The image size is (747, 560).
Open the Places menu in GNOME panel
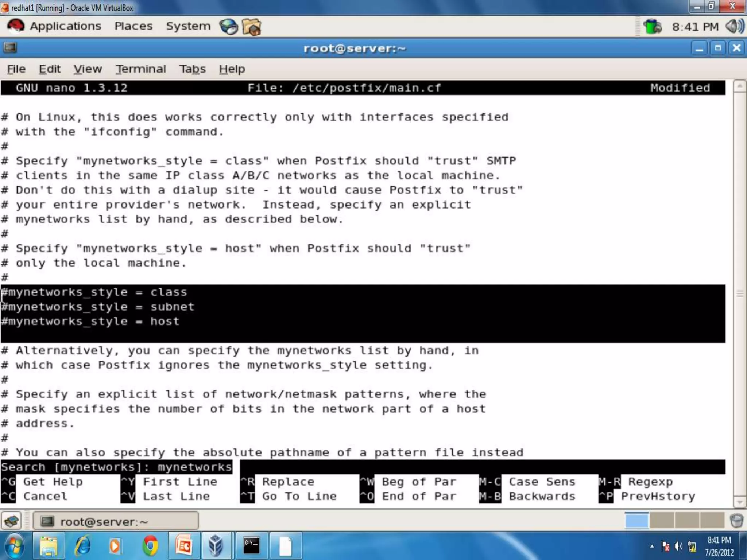133,26
